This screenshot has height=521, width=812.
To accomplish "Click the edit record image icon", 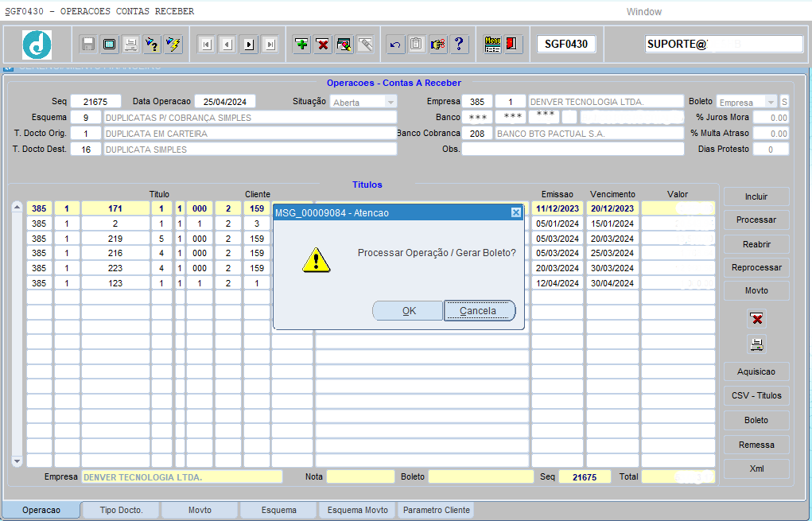I will tap(344, 44).
